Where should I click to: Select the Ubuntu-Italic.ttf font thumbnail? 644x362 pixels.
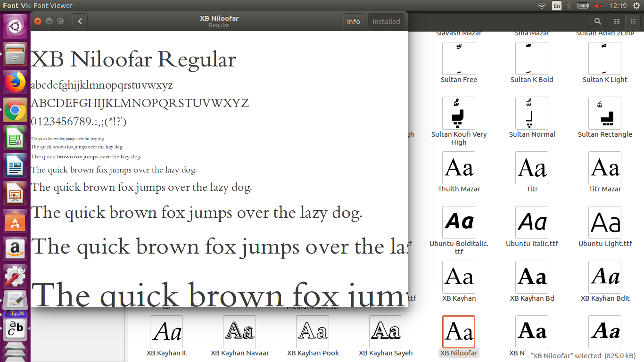pos(532,222)
